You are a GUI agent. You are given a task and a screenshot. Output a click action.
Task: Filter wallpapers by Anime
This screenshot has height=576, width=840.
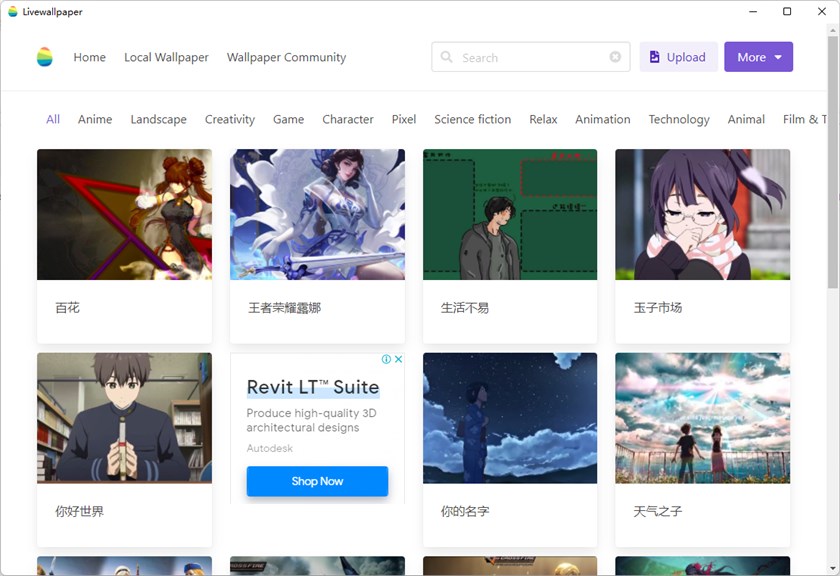click(x=95, y=119)
